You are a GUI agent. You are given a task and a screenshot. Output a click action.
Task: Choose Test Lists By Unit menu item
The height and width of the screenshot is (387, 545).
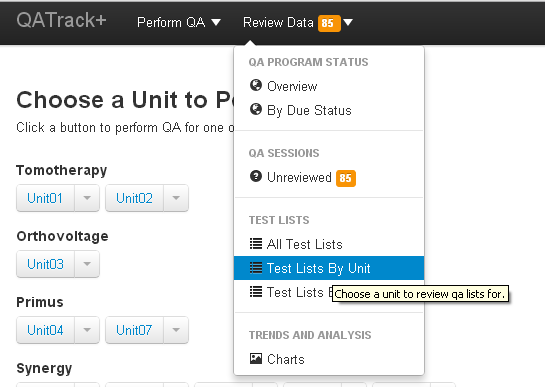point(329,268)
